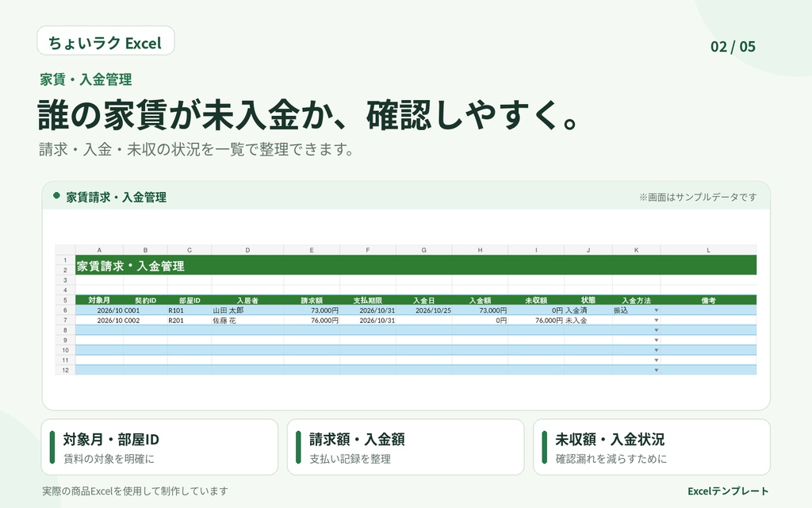Select 請求額 cell in 佐藤 花 row
Image resolution: width=812 pixels, height=508 pixels.
pyautogui.click(x=312, y=321)
